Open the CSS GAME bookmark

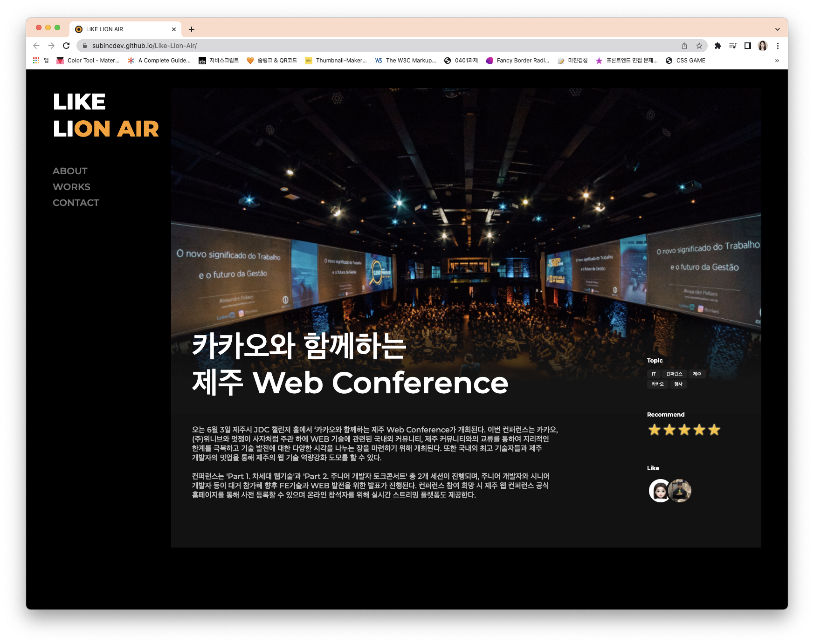click(x=685, y=61)
